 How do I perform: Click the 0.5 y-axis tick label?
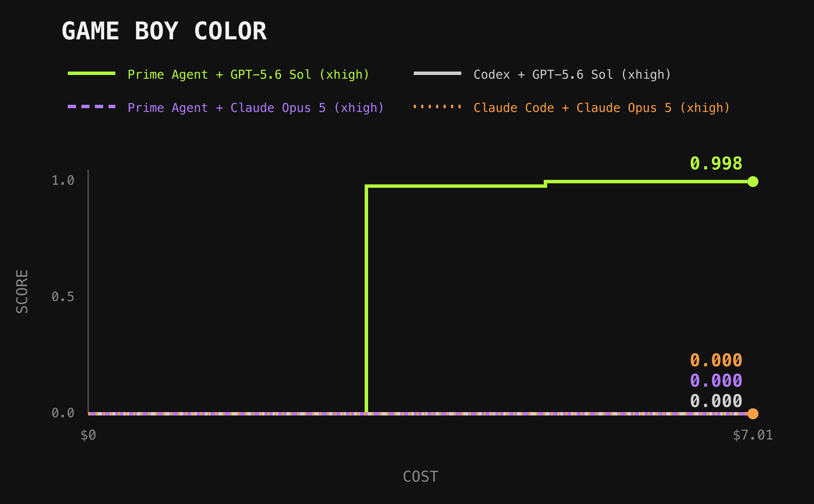coord(63,297)
